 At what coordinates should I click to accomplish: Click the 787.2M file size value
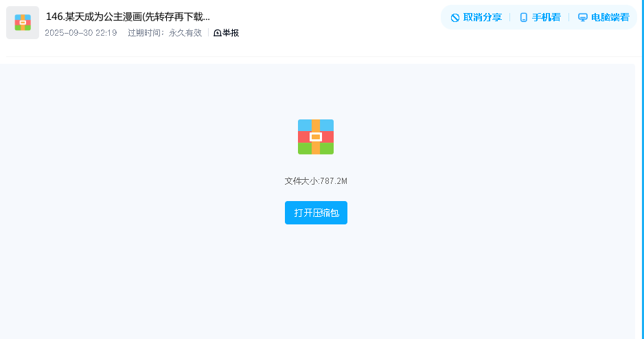click(334, 181)
